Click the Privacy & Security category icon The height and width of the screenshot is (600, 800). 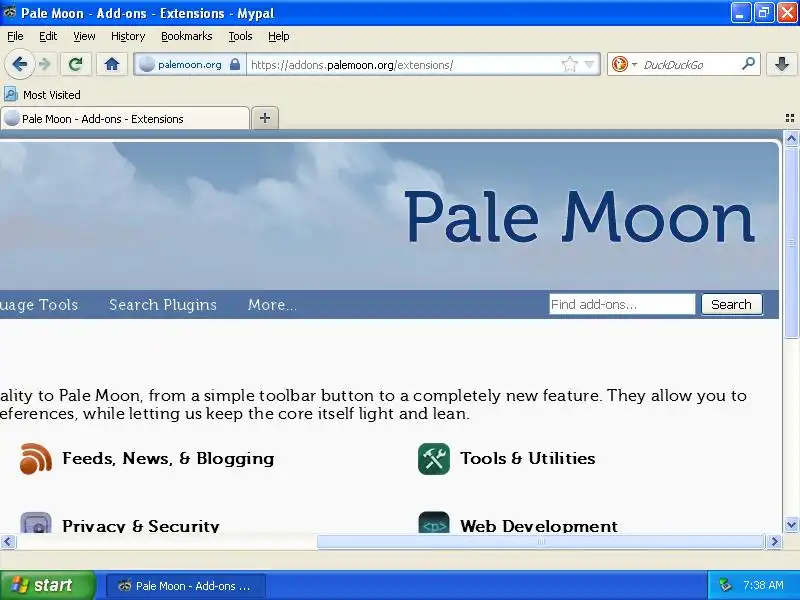(x=36, y=522)
